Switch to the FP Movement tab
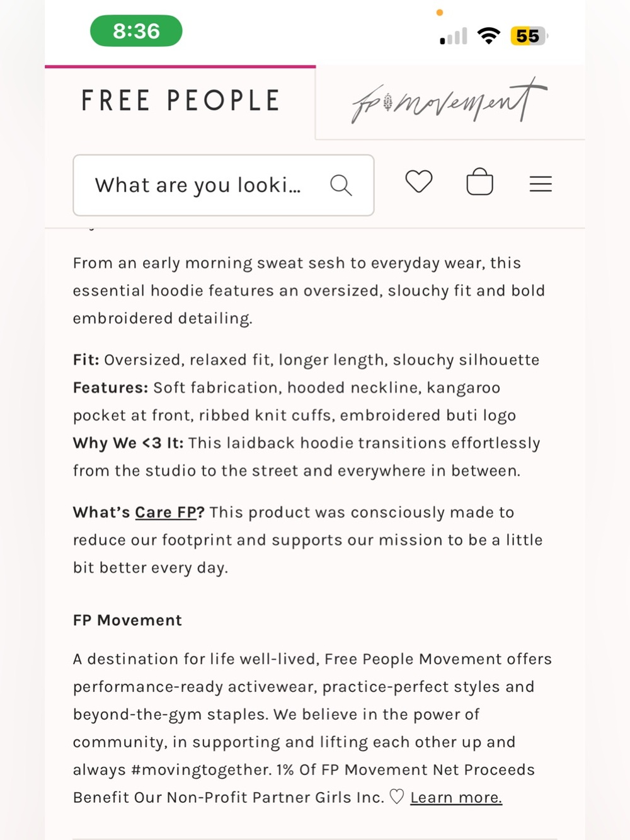The image size is (630, 840). (x=450, y=101)
